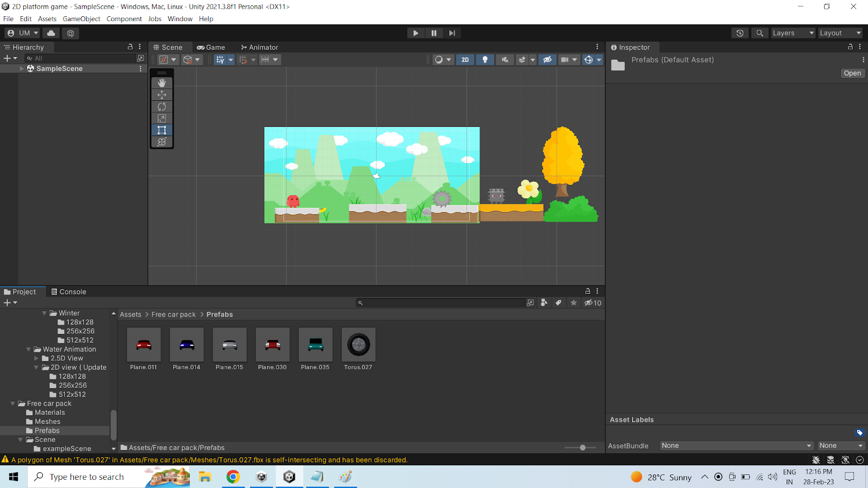Open the Layers dropdown
The width and height of the screenshot is (868, 488).
(793, 33)
